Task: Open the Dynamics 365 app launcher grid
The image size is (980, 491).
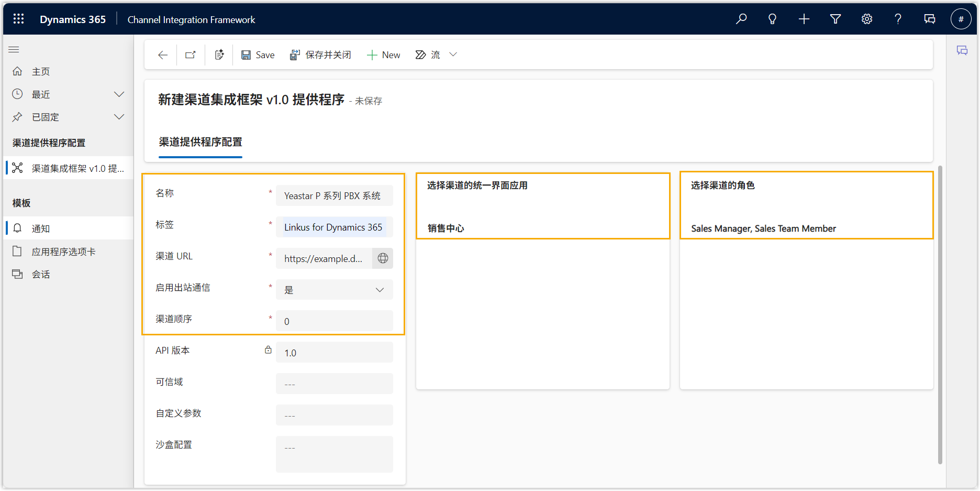Action: pos(19,19)
